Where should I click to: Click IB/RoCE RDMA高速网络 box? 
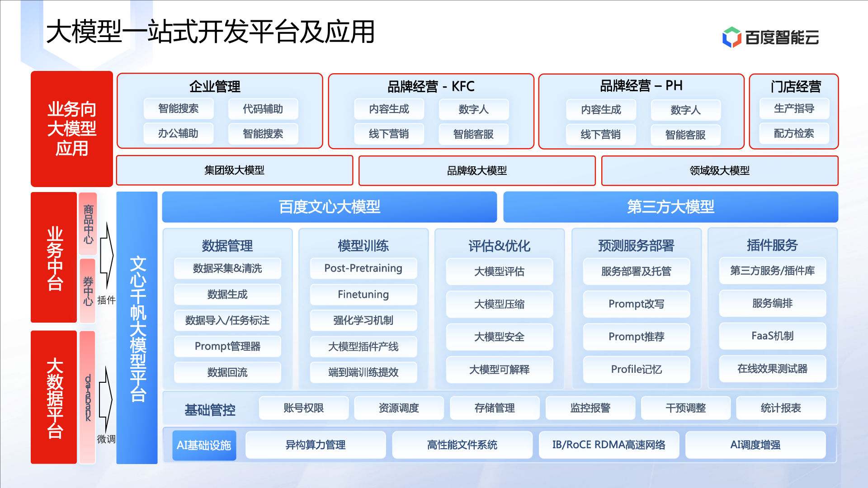click(x=609, y=445)
